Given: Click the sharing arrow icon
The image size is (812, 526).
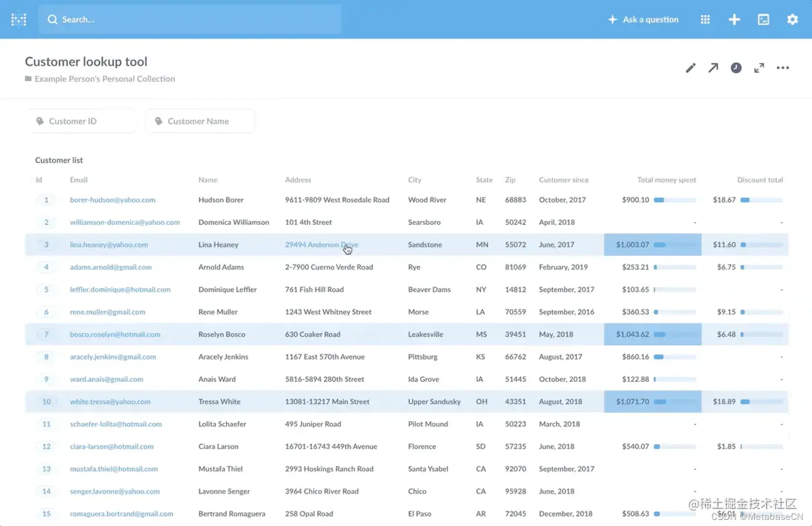Looking at the screenshot, I should click(x=713, y=68).
